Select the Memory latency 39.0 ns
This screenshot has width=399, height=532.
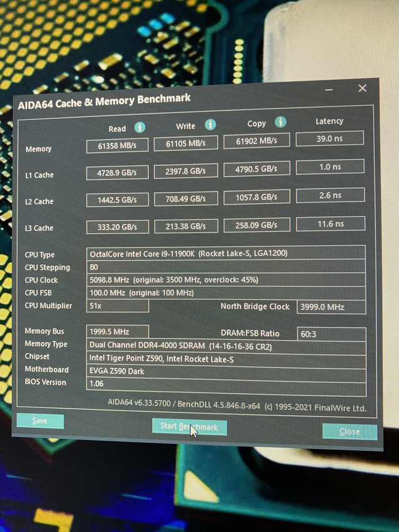point(330,138)
